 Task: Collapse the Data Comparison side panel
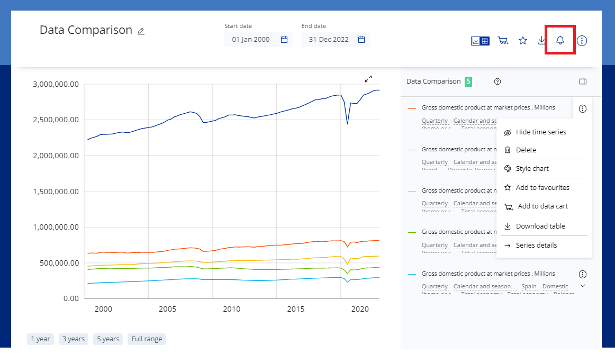[583, 81]
